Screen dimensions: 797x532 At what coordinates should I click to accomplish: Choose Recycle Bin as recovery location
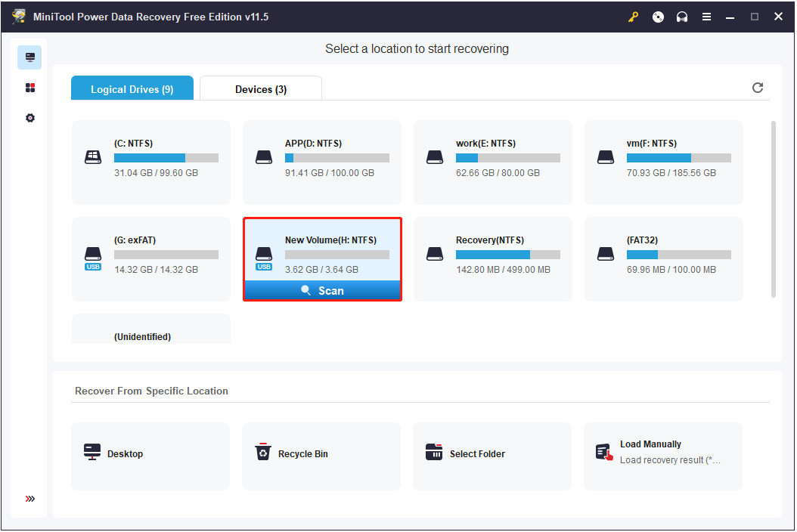321,456
